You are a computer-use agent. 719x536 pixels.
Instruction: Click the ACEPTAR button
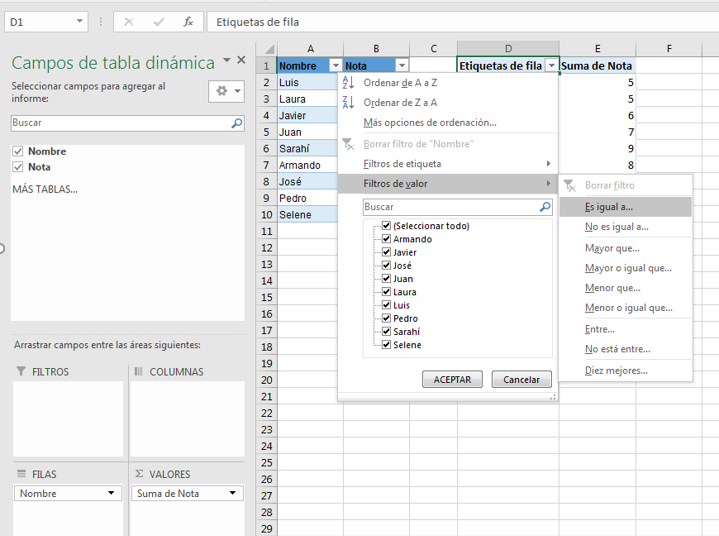(x=452, y=380)
